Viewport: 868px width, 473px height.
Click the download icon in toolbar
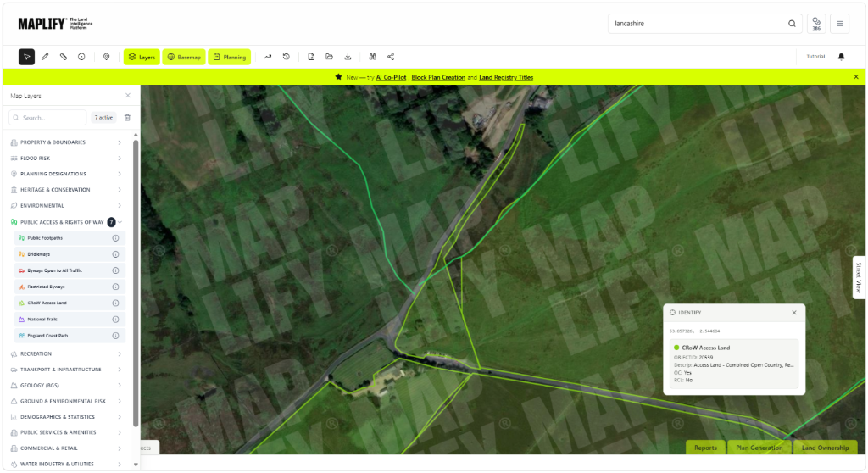click(x=348, y=57)
